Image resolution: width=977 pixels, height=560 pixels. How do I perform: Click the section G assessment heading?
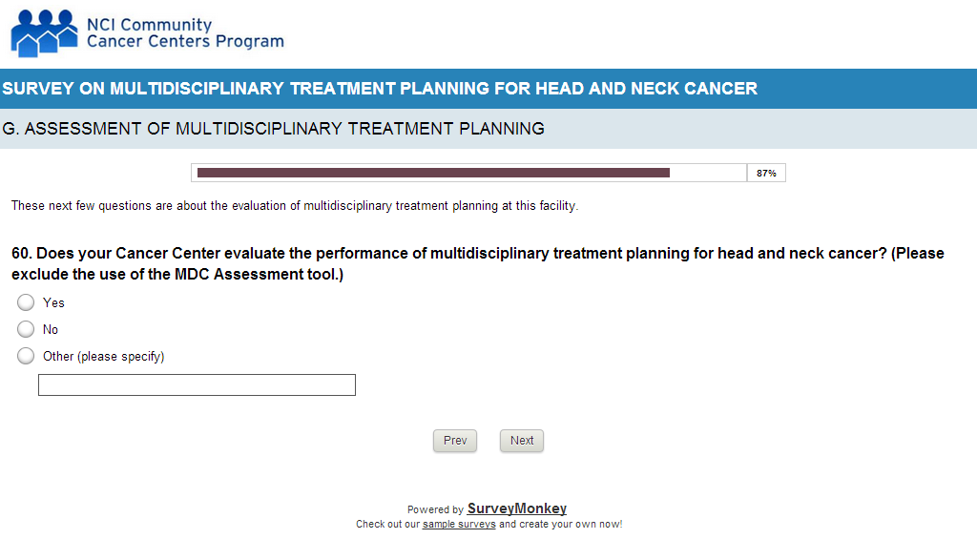(x=274, y=129)
